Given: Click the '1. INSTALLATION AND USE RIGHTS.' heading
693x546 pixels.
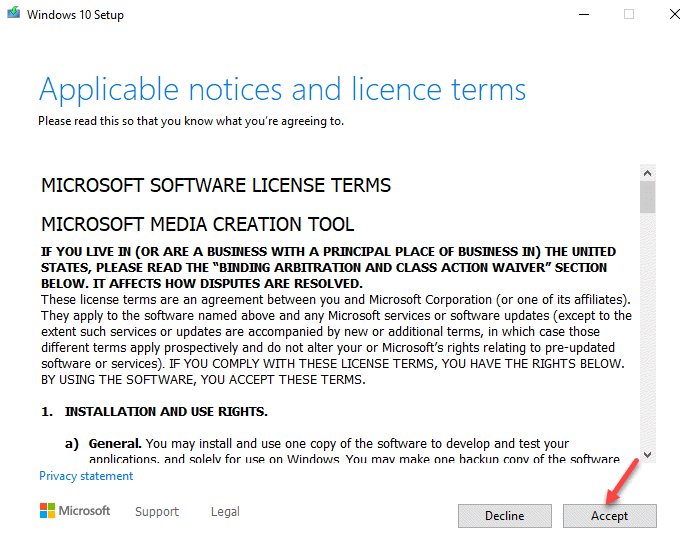Looking at the screenshot, I should (x=154, y=412).
